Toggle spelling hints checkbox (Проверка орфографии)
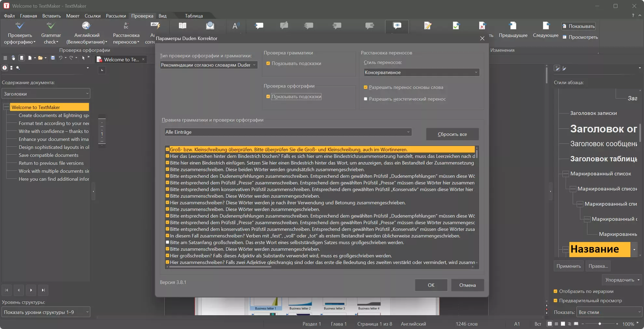The width and height of the screenshot is (644, 329). tap(268, 97)
